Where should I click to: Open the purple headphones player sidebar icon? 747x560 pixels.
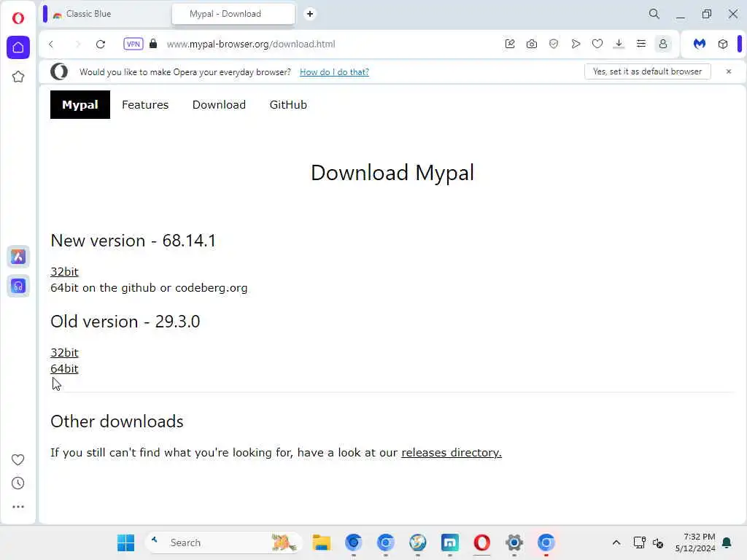[x=18, y=286]
